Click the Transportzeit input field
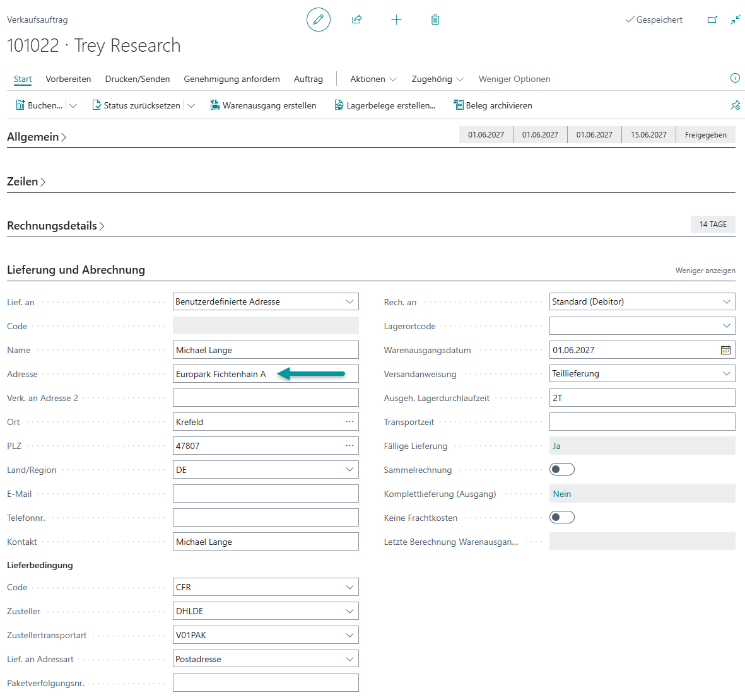The width and height of the screenshot is (745, 700). pos(642,422)
